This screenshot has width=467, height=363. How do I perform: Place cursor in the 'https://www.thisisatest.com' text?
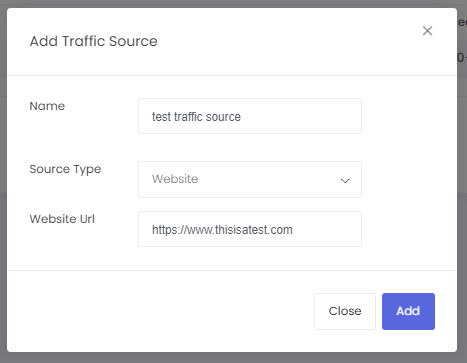[x=222, y=230]
